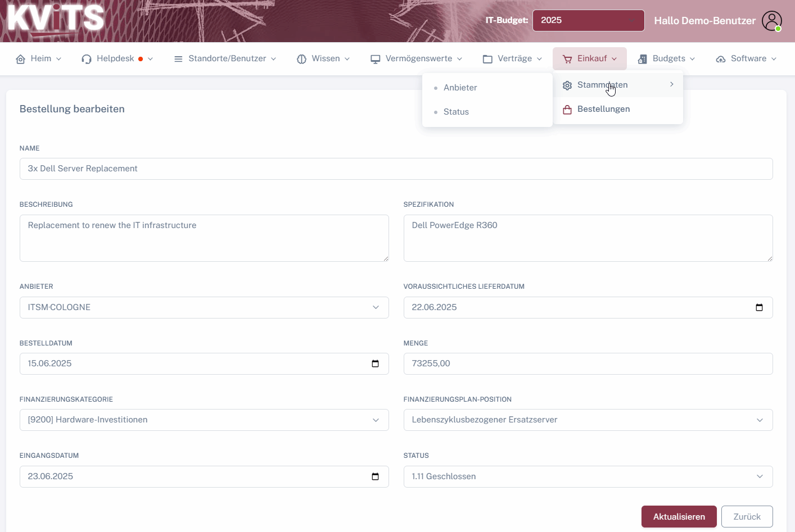Expand the Budgets menu chevron

tap(692, 59)
